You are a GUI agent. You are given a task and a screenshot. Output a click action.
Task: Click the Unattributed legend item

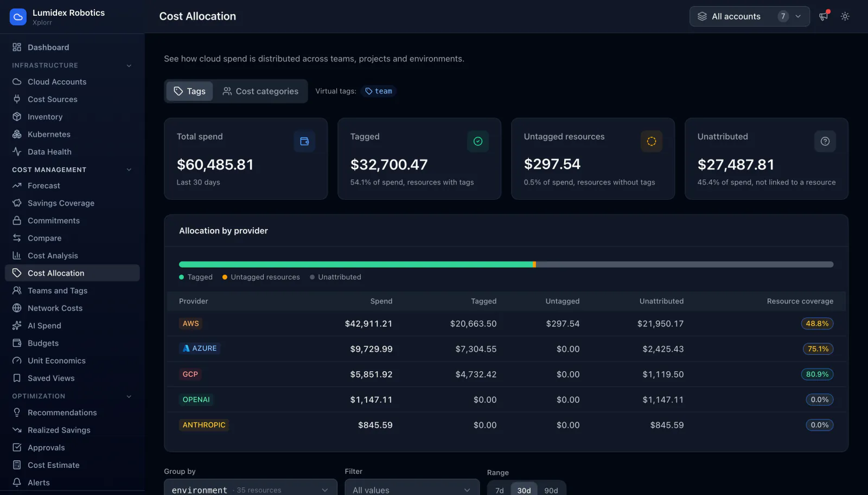coord(335,277)
